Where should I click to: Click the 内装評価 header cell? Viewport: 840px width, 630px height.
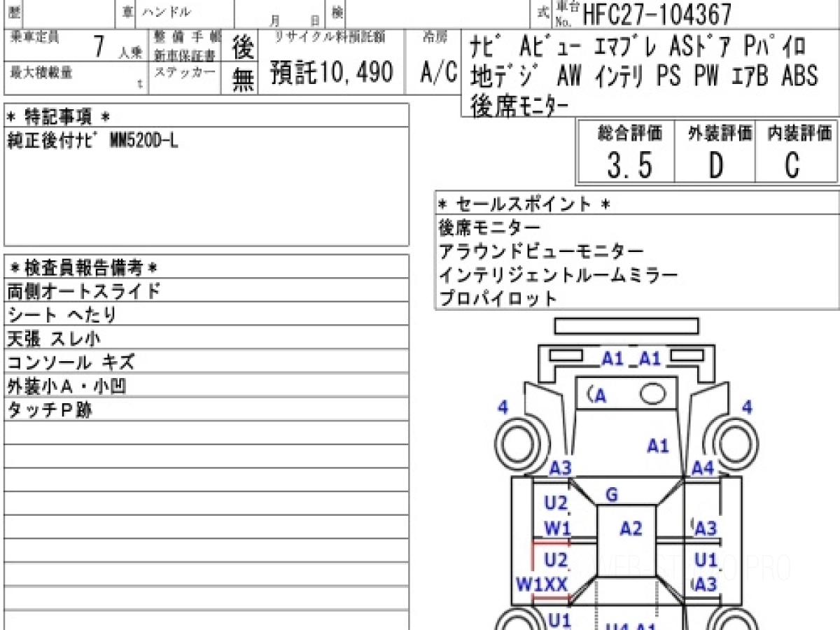[799, 132]
